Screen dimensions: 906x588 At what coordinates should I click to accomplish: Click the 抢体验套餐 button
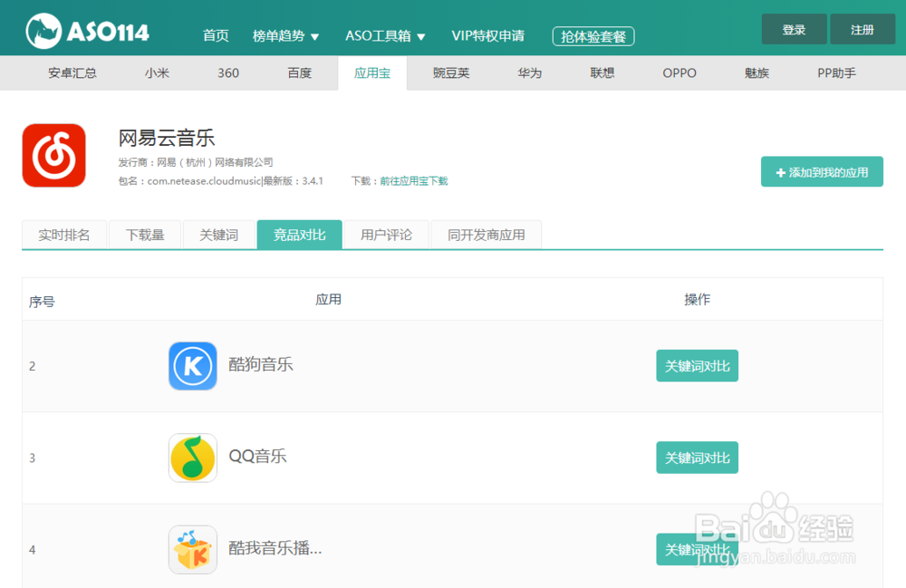[593, 36]
